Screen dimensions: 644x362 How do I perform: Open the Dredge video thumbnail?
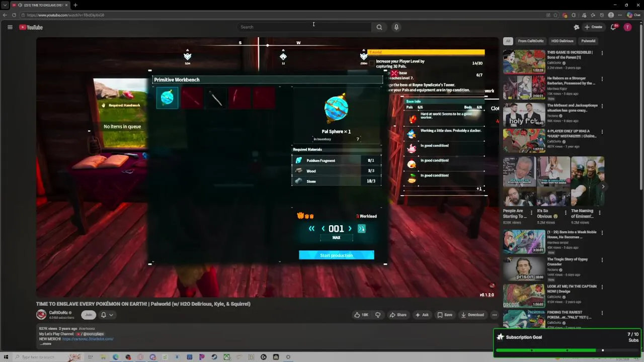pyautogui.click(x=524, y=296)
